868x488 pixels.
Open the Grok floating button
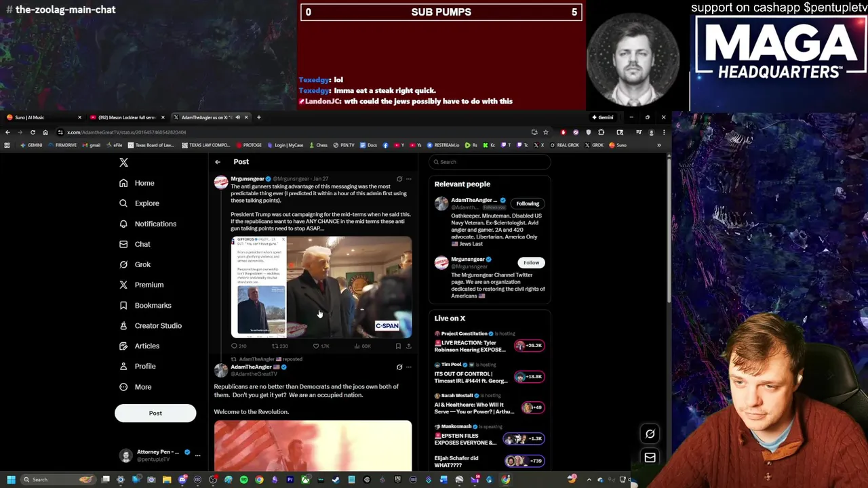(x=650, y=434)
